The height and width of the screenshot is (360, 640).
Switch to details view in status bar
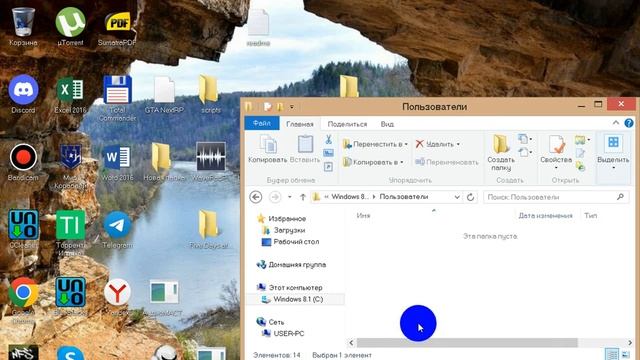pos(612,354)
